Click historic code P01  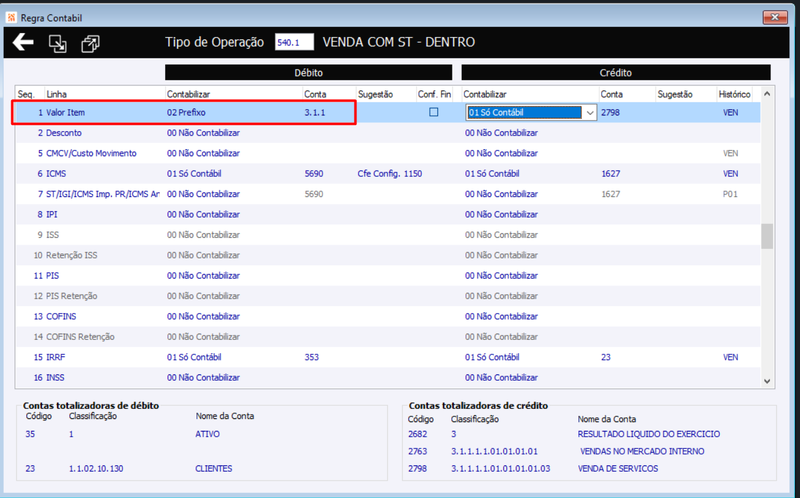tap(730, 194)
